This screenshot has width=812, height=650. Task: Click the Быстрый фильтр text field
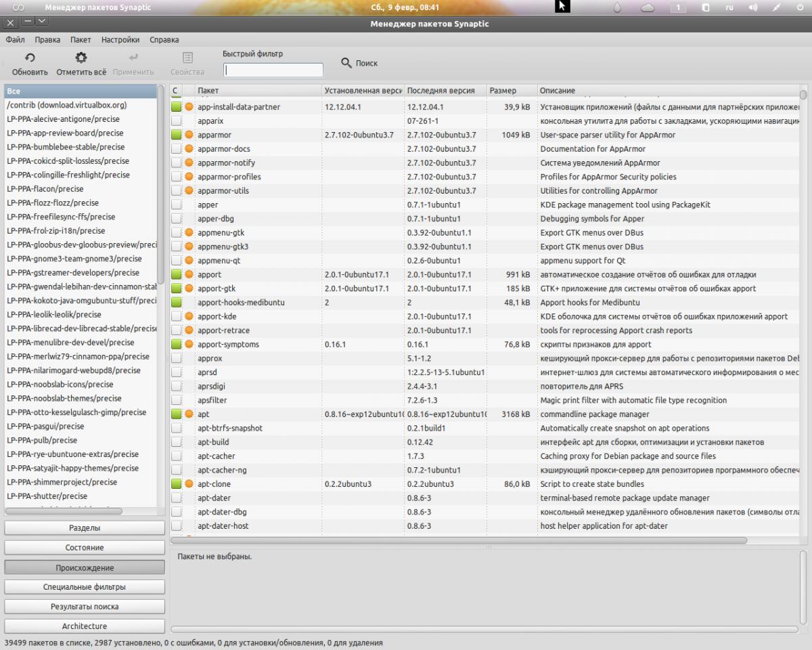coord(273,70)
